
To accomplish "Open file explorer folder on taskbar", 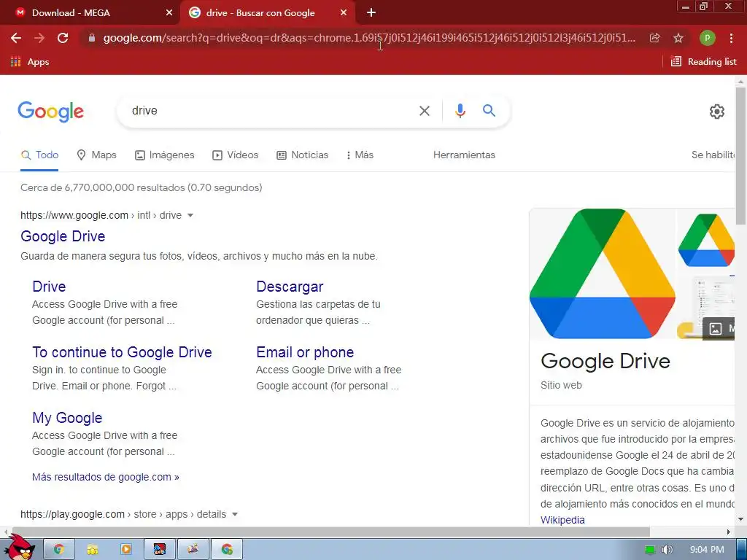I will 93,550.
